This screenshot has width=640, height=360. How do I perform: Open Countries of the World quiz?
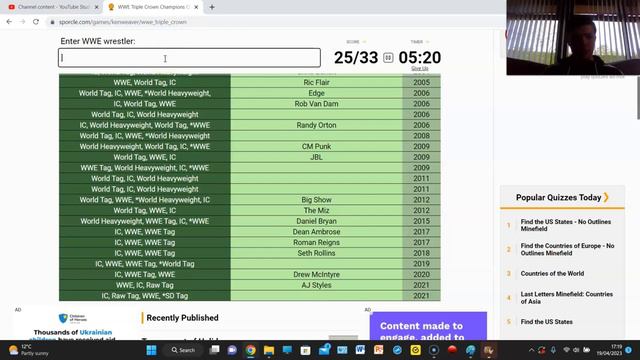click(552, 273)
